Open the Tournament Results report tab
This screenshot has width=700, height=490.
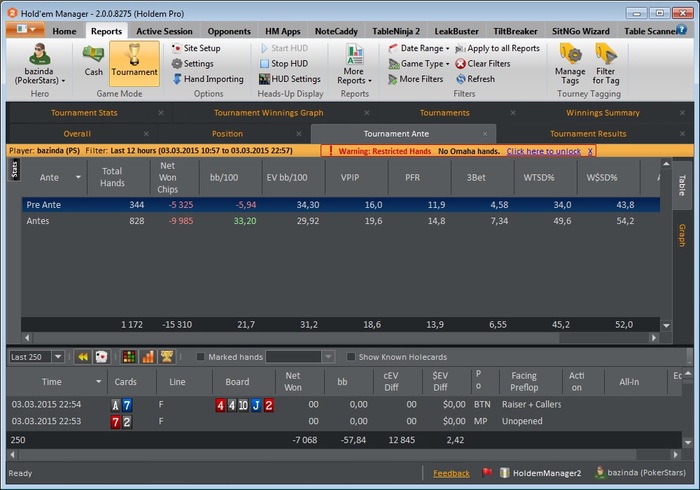pos(588,134)
